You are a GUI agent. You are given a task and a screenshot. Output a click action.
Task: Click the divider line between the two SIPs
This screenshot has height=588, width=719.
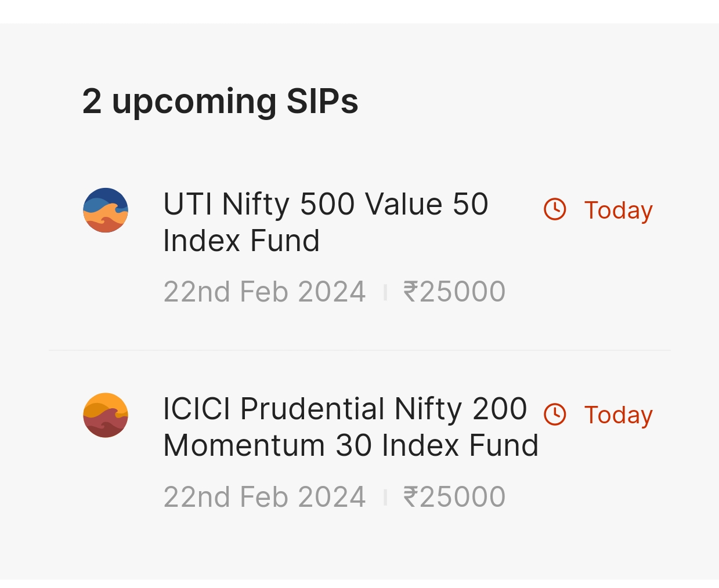360,350
